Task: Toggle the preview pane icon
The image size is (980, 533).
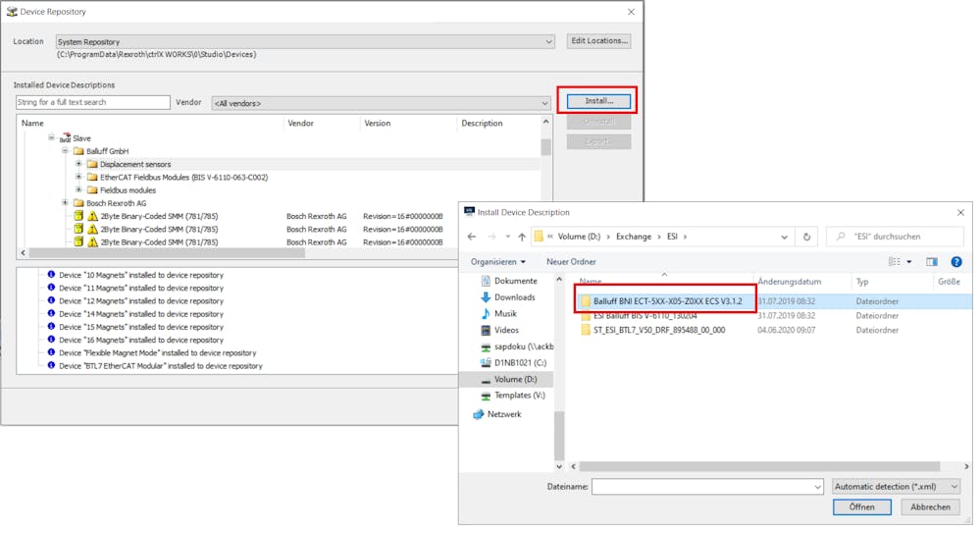Action: pos(932,261)
